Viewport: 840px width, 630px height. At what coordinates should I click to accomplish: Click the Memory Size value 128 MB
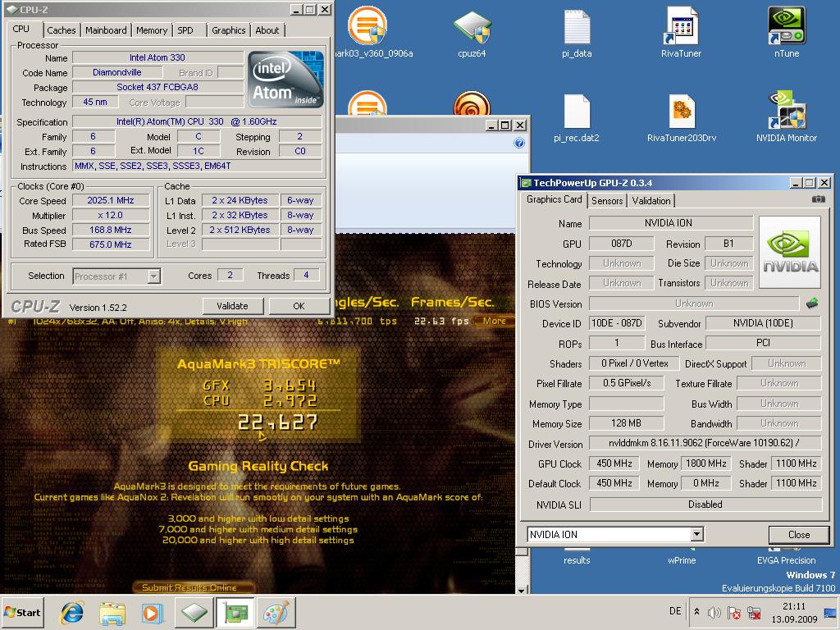coord(626,423)
